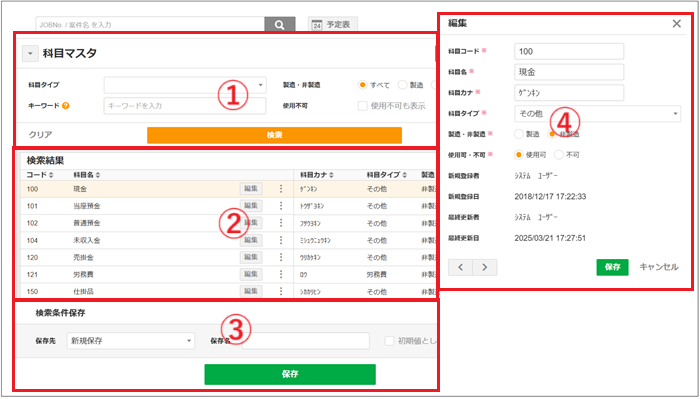Enable 使用不可も表示 checkbox
This screenshot has width=700, height=399.
tap(362, 106)
